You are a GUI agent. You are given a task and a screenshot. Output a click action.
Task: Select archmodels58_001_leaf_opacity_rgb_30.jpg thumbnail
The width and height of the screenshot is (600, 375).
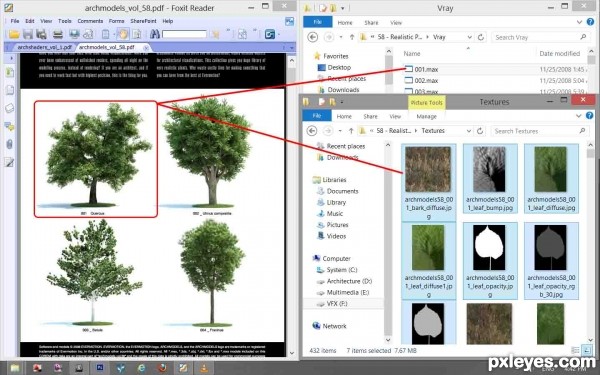(551, 261)
